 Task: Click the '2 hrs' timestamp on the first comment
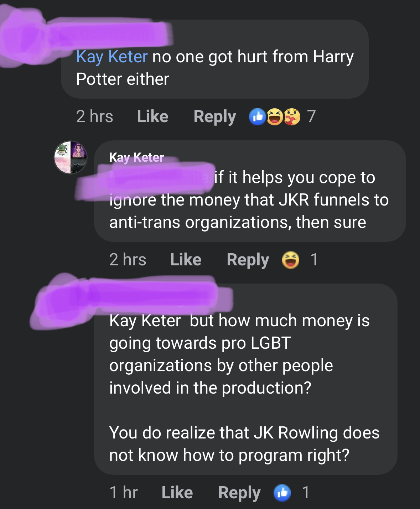tap(95, 116)
